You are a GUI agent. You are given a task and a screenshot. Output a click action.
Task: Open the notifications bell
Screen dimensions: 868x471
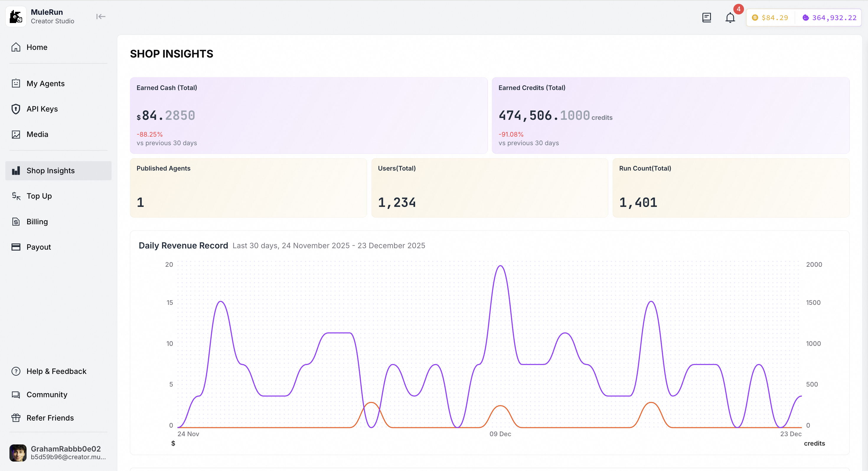tap(730, 17)
